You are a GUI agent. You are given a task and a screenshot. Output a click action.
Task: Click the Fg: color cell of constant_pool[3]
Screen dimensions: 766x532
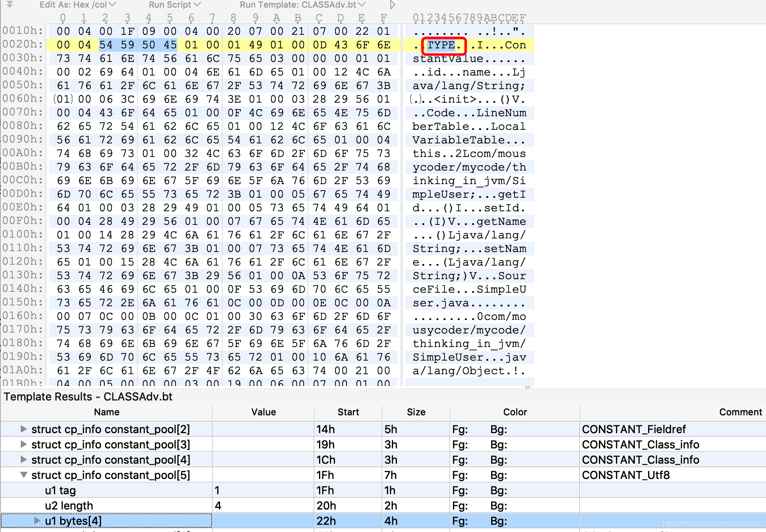coord(460,445)
